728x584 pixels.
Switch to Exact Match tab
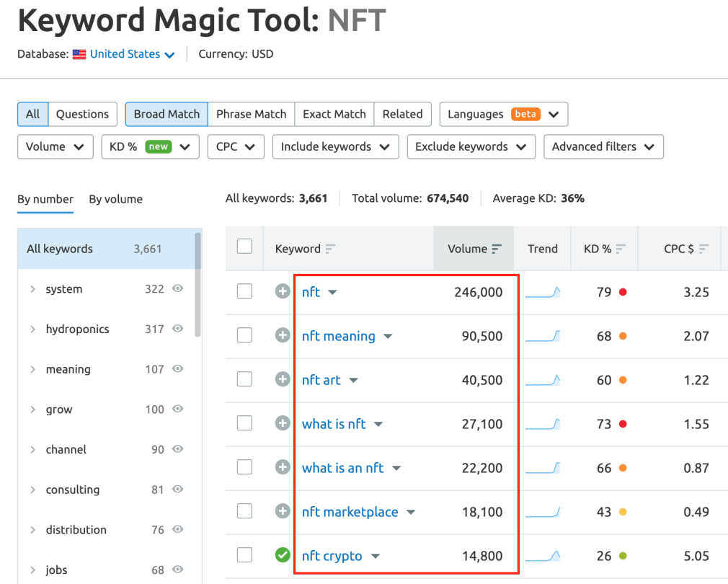334,114
